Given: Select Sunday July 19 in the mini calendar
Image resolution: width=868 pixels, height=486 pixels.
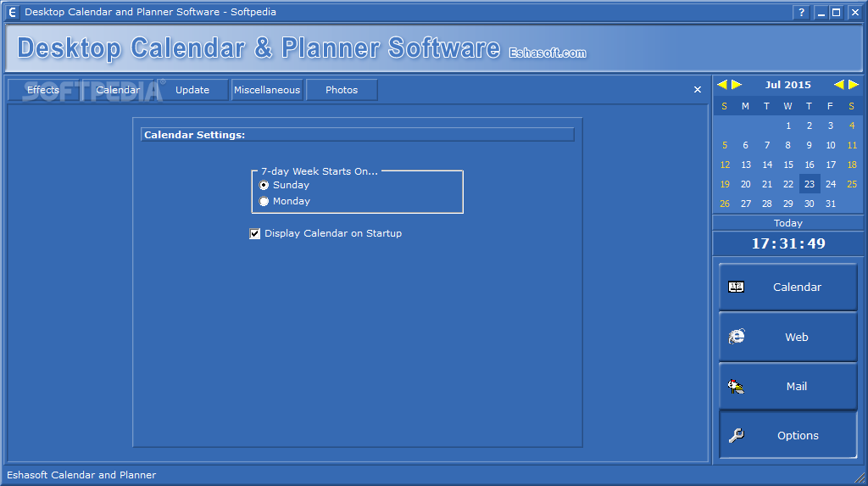Looking at the screenshot, I should [x=725, y=184].
